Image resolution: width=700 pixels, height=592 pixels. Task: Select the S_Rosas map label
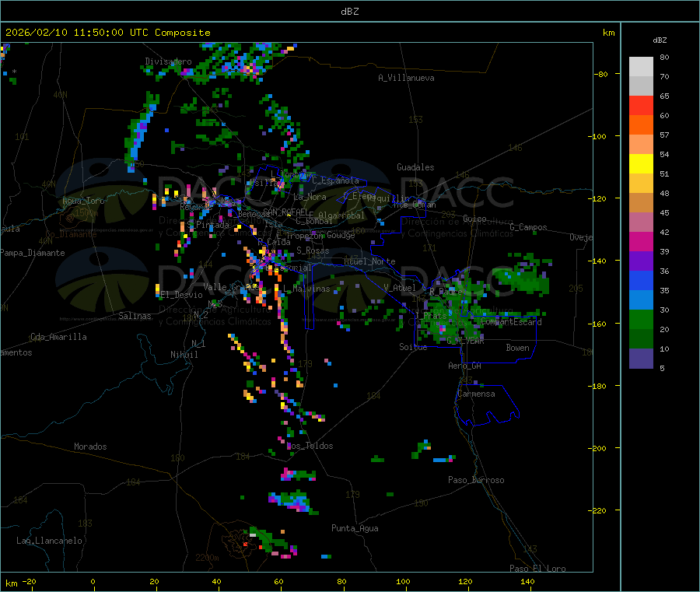tap(313, 250)
